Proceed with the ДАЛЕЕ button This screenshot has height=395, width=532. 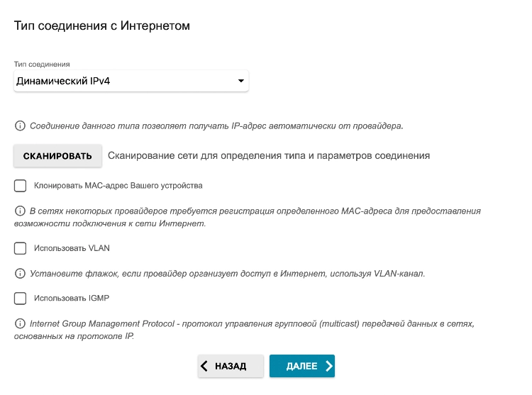click(x=302, y=366)
